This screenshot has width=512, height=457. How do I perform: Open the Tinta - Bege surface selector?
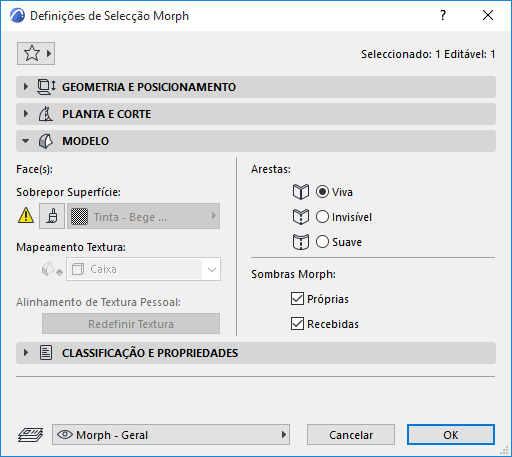(x=143, y=216)
